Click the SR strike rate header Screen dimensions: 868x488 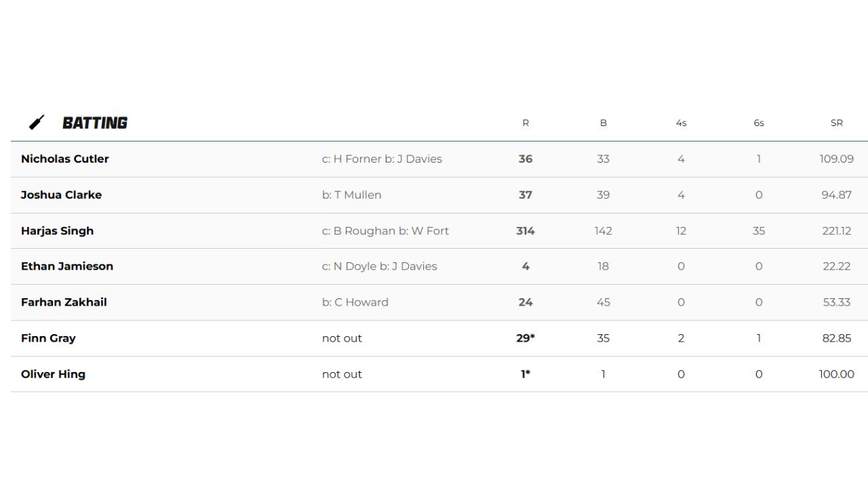pos(836,123)
